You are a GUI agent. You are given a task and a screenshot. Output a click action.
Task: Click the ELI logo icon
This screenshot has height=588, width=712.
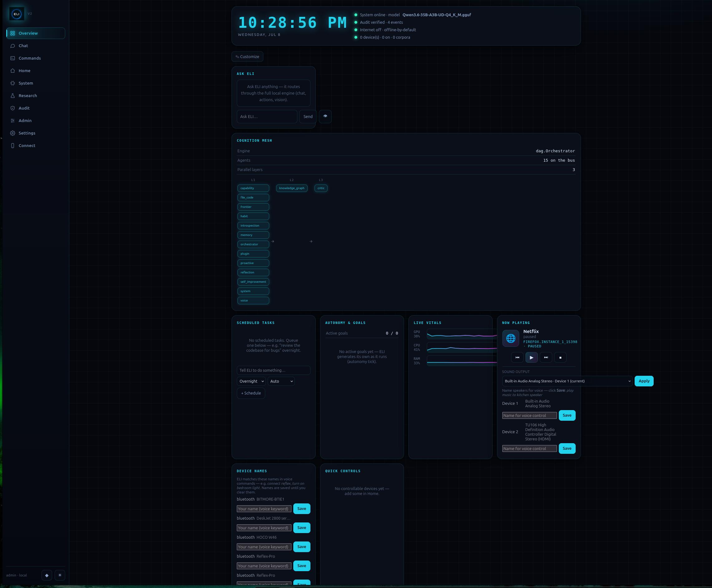(x=17, y=14)
